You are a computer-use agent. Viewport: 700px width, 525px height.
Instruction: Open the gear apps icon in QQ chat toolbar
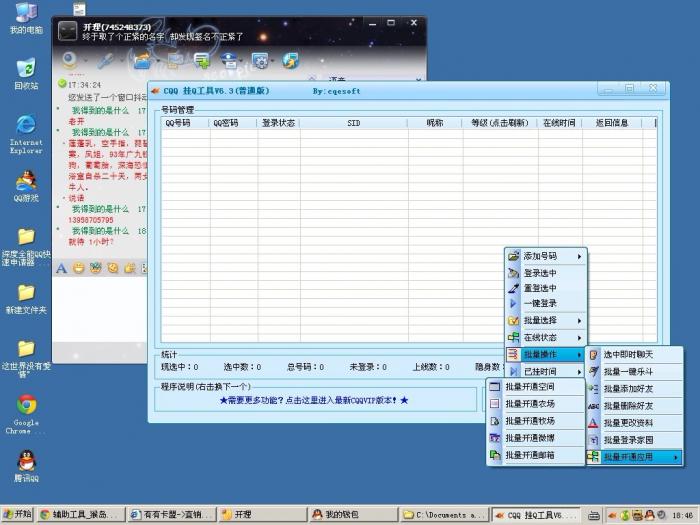(260, 61)
